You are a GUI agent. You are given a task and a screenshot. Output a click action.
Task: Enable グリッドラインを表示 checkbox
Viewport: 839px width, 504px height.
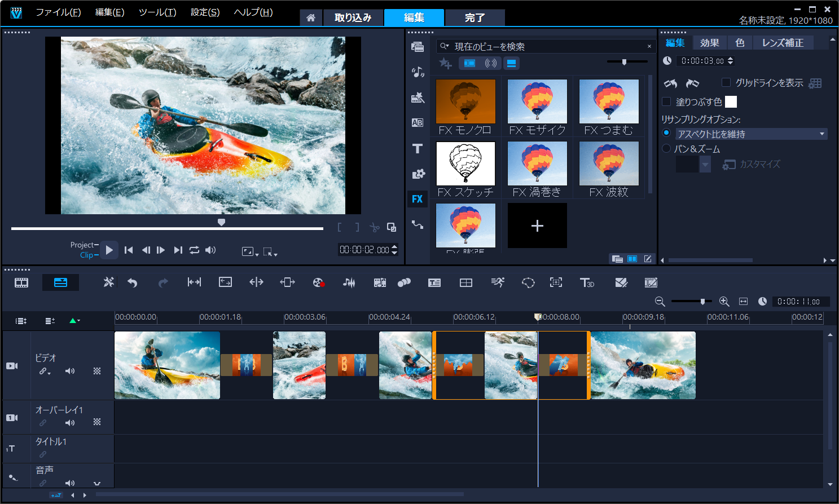tap(726, 83)
